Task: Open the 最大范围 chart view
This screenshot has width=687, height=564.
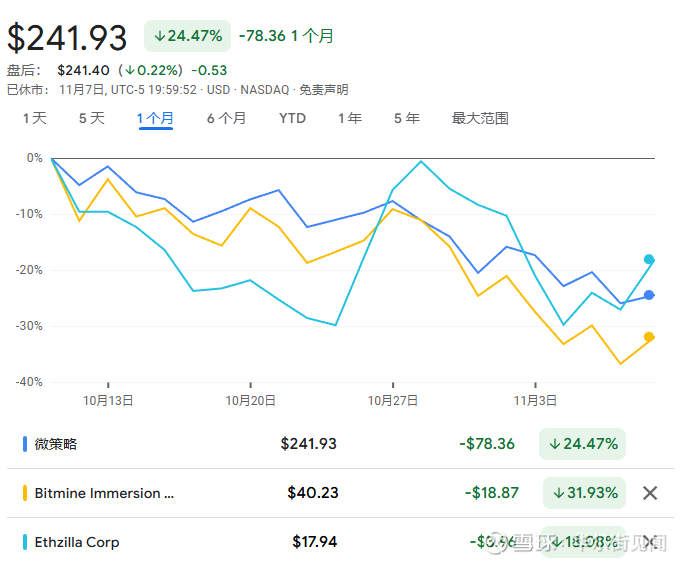Action: point(480,118)
